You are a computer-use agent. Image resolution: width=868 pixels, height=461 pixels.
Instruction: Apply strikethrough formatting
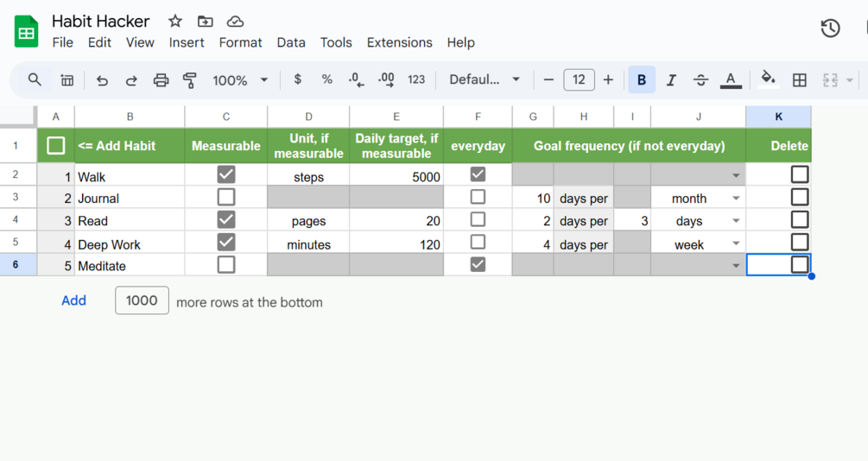click(700, 80)
